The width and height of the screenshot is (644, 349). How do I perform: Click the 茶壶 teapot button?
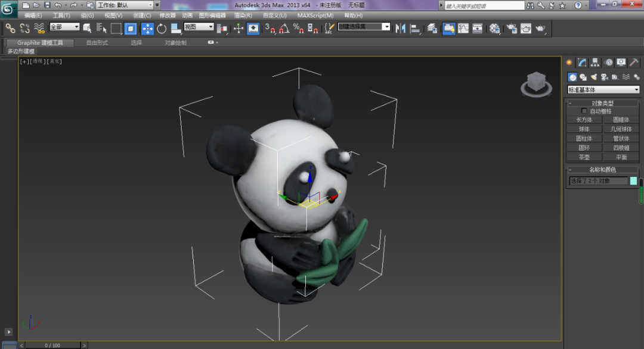[584, 157]
